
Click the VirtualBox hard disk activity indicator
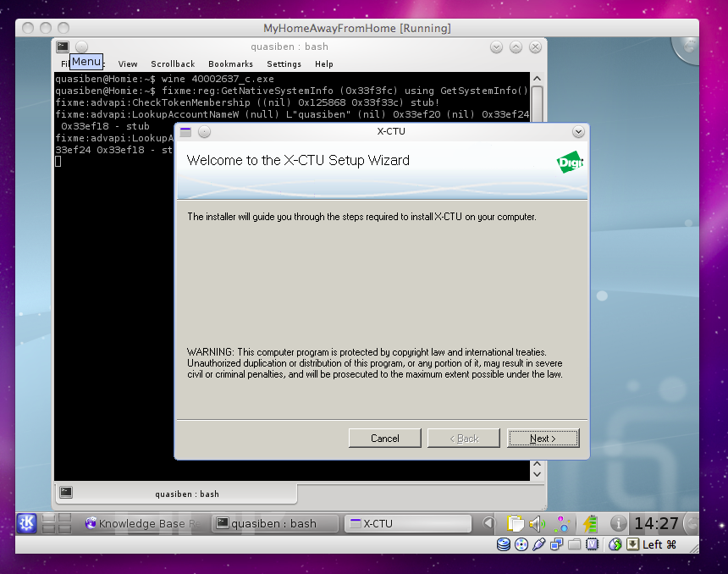504,544
